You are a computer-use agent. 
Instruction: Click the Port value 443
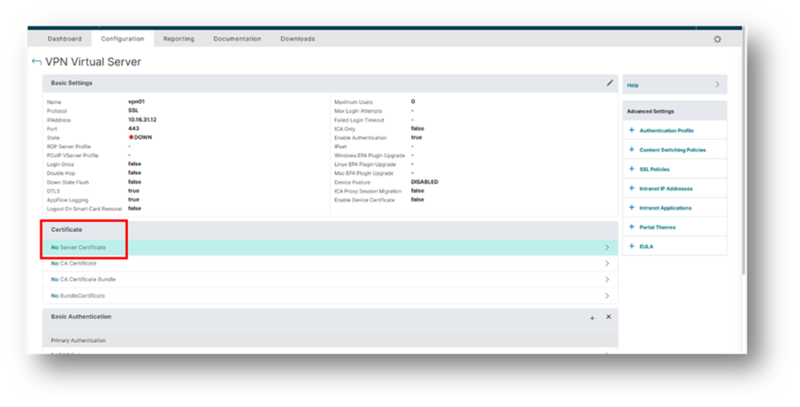134,129
